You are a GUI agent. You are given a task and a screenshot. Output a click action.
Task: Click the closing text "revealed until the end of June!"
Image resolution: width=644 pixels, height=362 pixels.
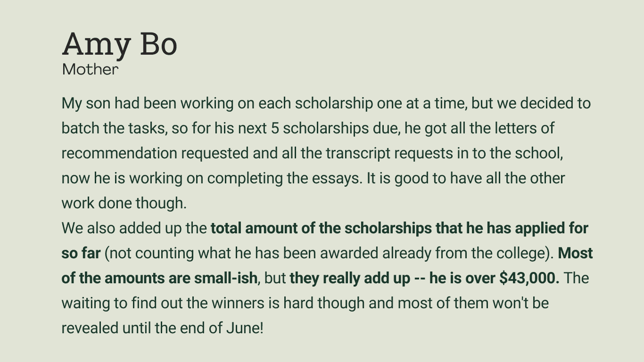(162, 328)
